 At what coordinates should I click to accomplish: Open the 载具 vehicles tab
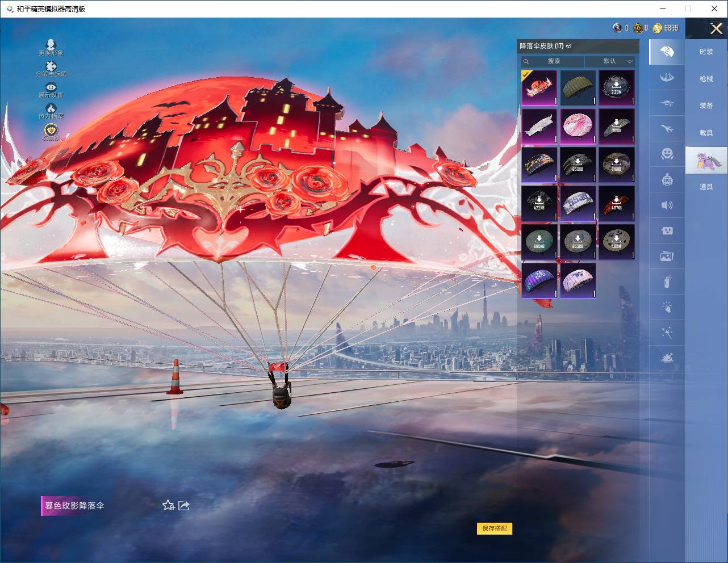pos(706,133)
